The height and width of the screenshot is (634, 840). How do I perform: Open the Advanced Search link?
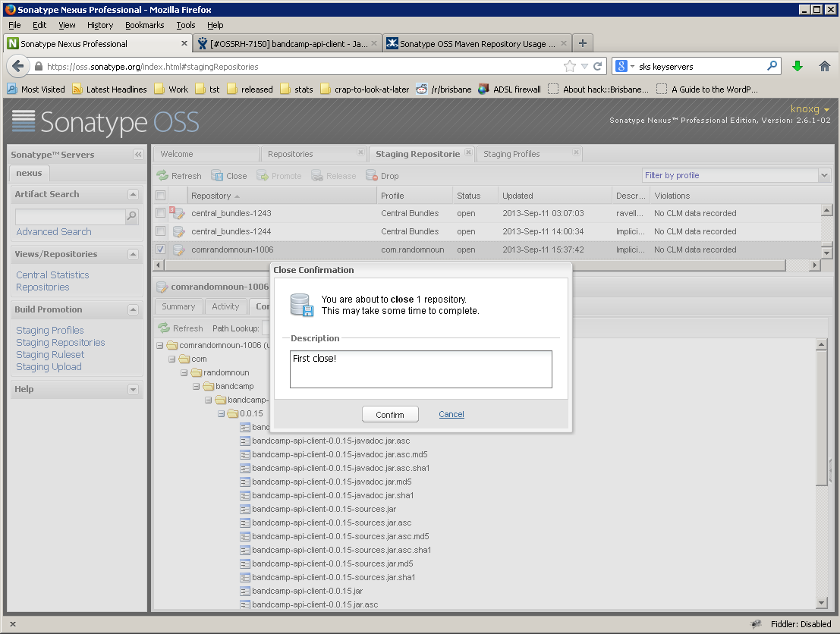[54, 232]
